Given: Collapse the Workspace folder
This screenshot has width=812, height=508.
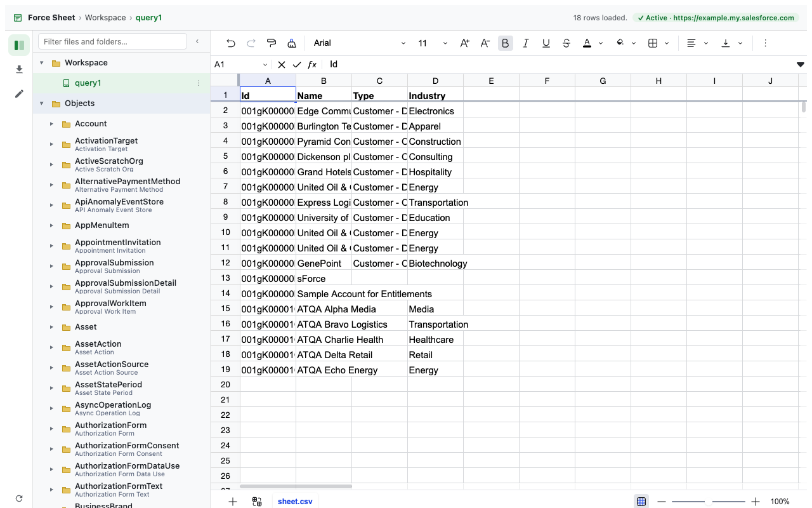Looking at the screenshot, I should 42,63.
